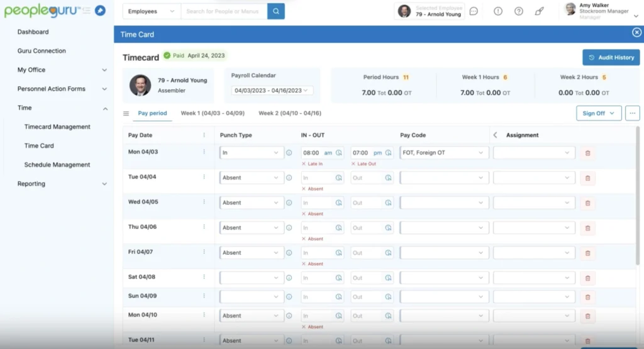Open the help question mark icon
The image size is (644, 349).
coord(519,11)
